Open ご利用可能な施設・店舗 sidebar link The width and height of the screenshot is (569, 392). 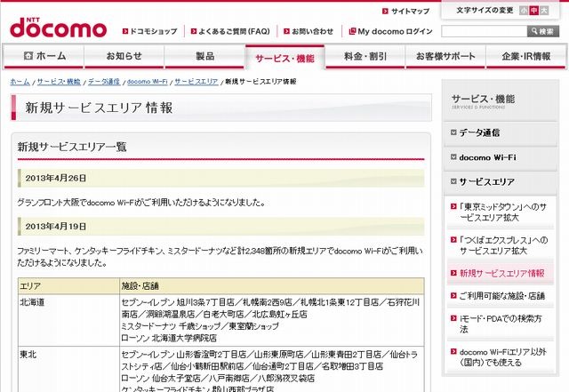click(x=502, y=296)
